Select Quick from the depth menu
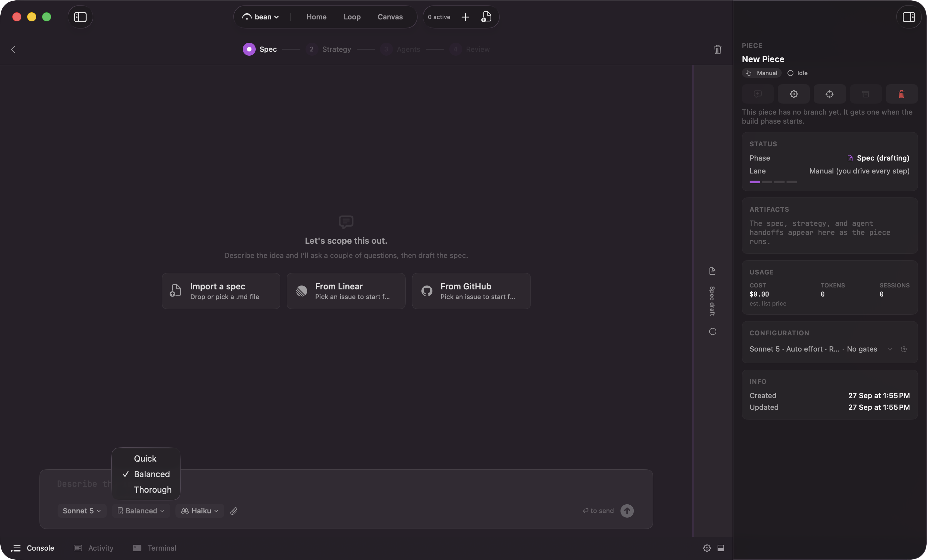Viewport: 927px width, 560px height. 146,458
